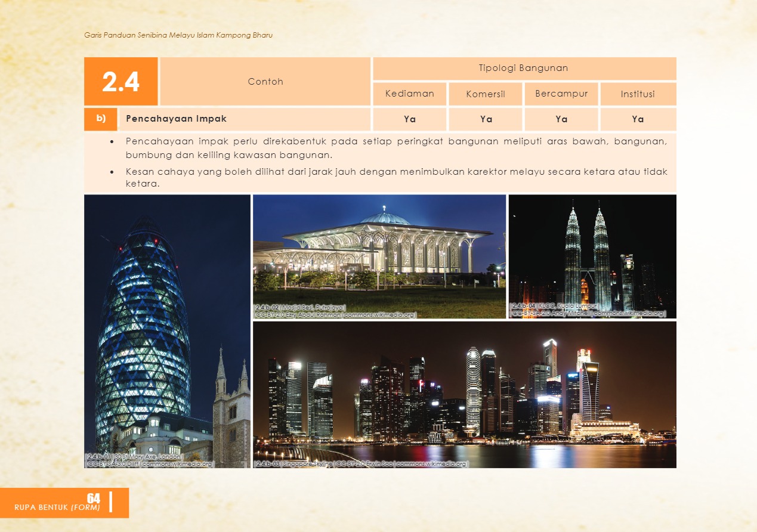The height and width of the screenshot is (532, 757).
Task: Click the orange 2.4 section number box
Action: 121,82
